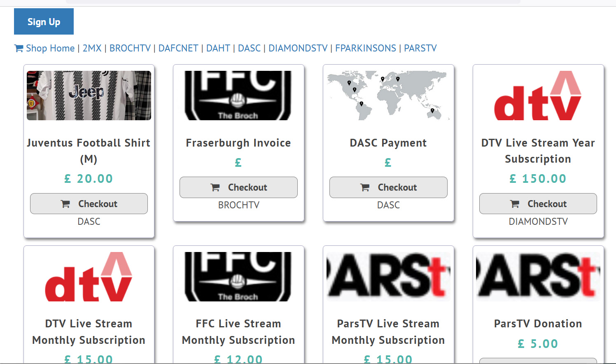The width and height of the screenshot is (616, 364).
Task: Select the DTV Live Stream Year Subscription title
Action: (x=538, y=151)
